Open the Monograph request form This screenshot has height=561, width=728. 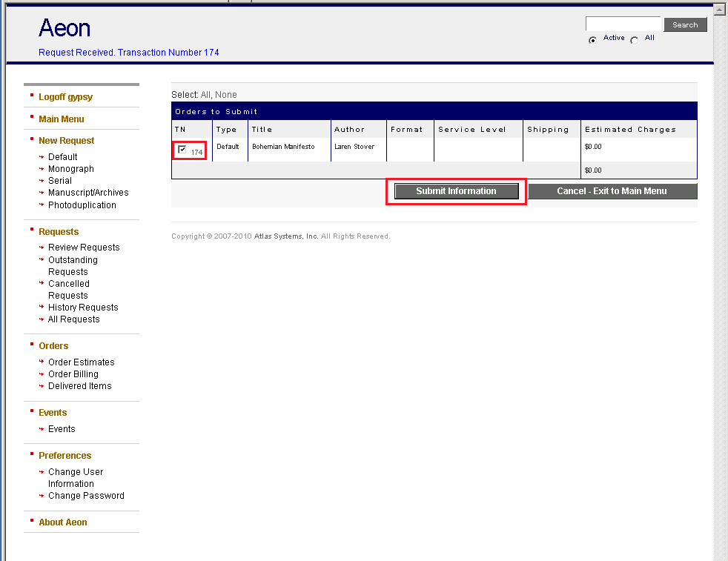point(70,168)
